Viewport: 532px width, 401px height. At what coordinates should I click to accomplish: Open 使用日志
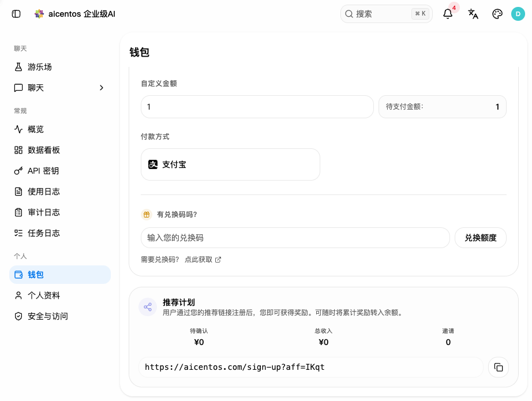60,192
